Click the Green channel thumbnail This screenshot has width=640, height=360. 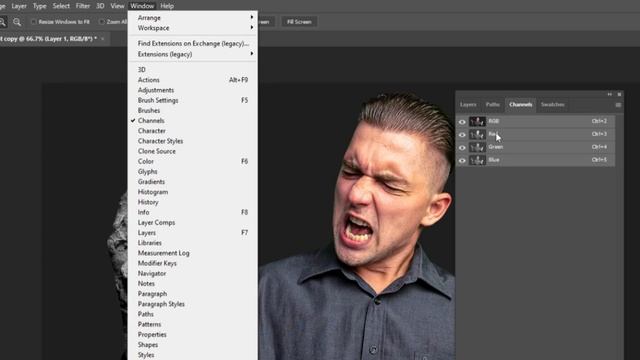477,147
